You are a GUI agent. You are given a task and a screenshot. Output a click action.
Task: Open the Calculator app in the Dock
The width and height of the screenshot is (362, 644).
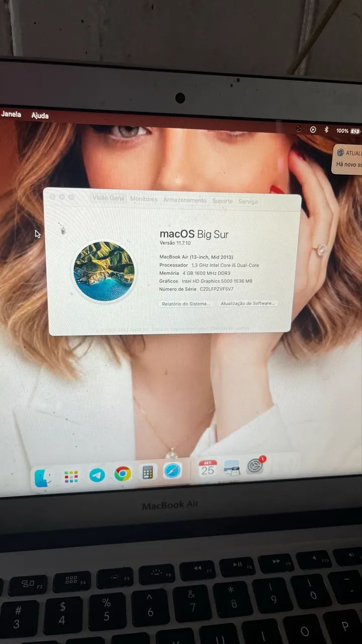click(x=148, y=472)
